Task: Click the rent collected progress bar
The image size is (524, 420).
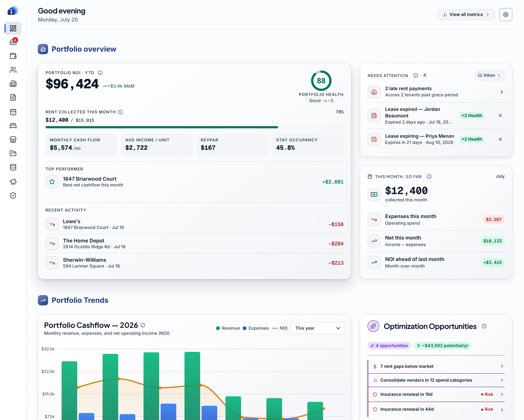Action: pos(194,127)
